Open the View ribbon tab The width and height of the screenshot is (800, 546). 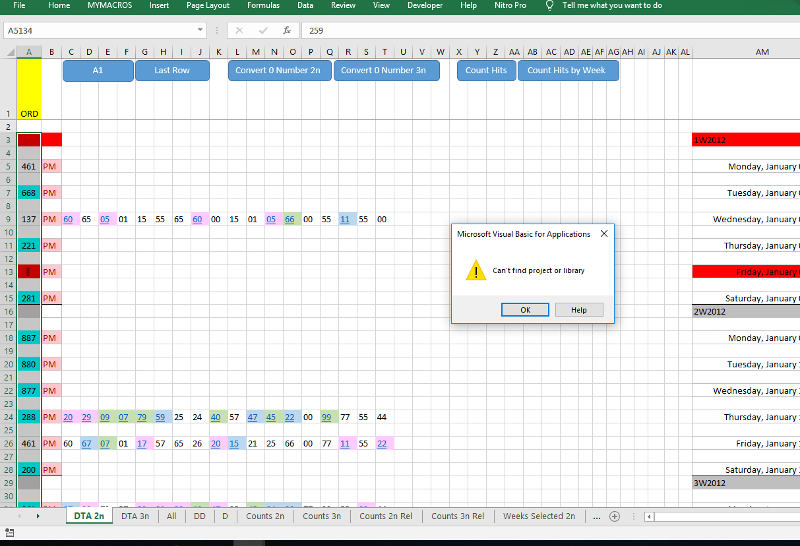pos(381,5)
